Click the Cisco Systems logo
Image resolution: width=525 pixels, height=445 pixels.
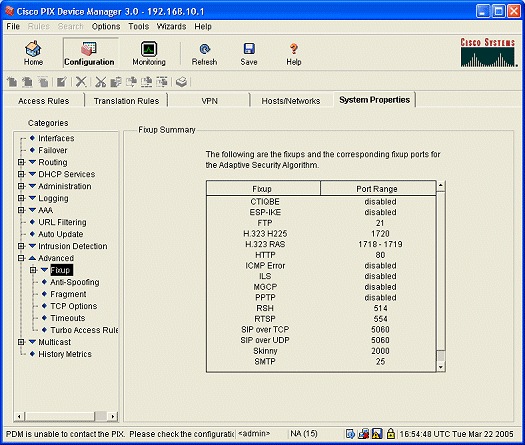pyautogui.click(x=488, y=52)
